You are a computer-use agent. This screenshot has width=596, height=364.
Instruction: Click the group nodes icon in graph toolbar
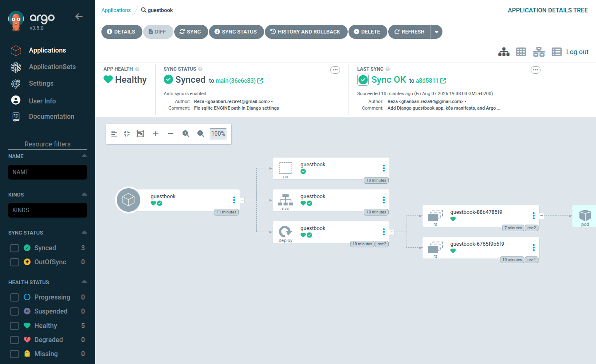click(140, 134)
